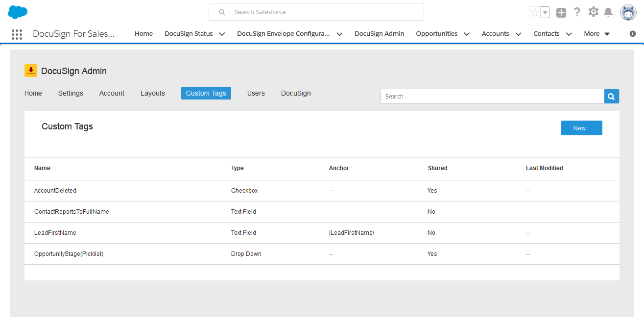Click the DocuSign Admin download icon
This screenshot has width=644, height=325.
point(31,71)
